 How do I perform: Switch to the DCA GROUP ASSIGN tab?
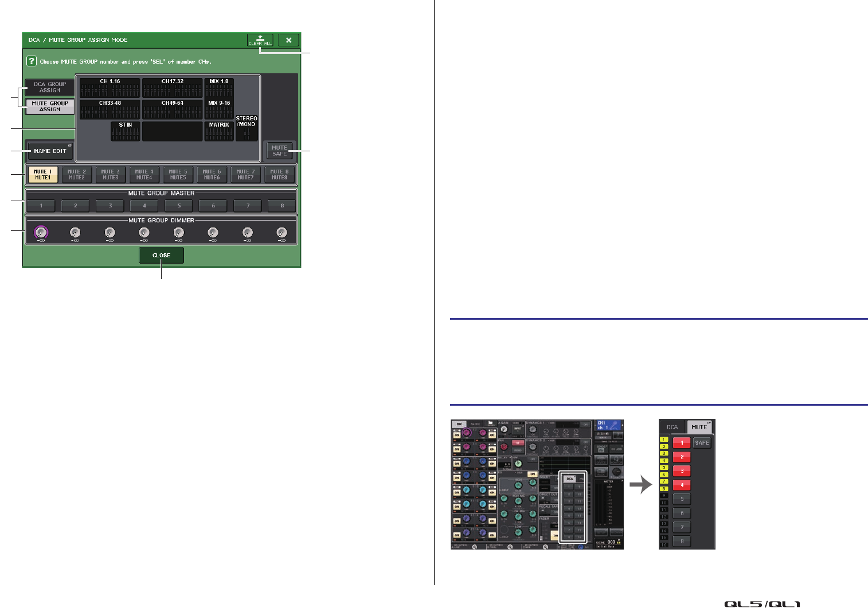(49, 86)
